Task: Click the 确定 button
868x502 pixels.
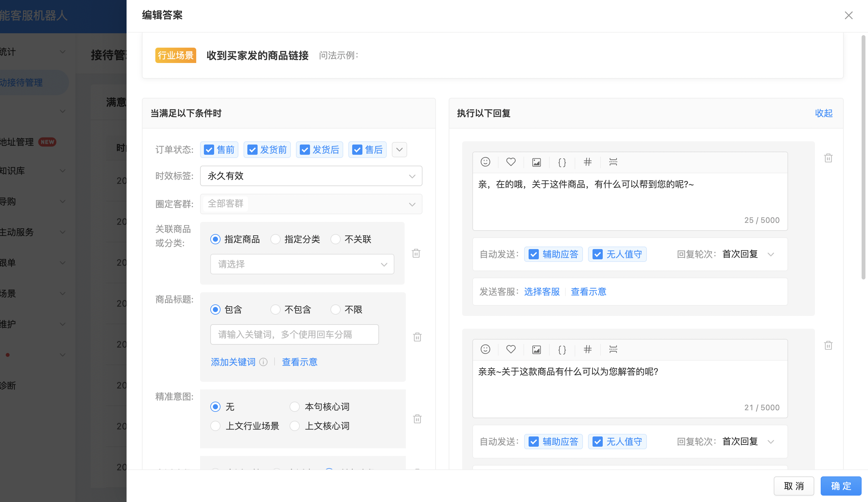Action: [841, 486]
